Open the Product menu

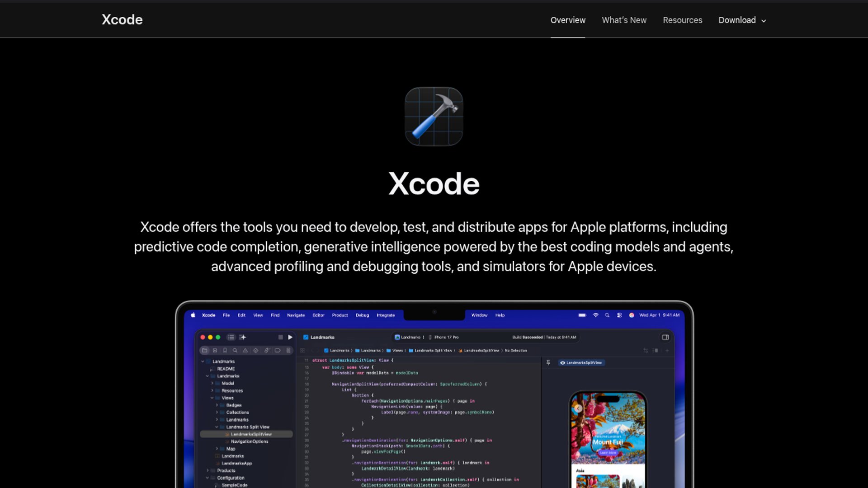click(x=340, y=315)
